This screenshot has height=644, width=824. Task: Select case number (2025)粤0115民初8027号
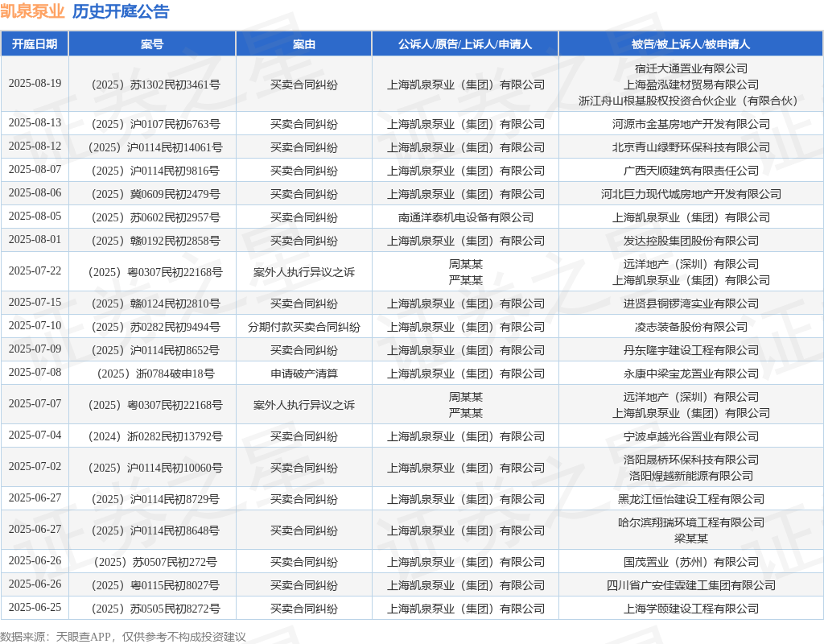coord(155,586)
